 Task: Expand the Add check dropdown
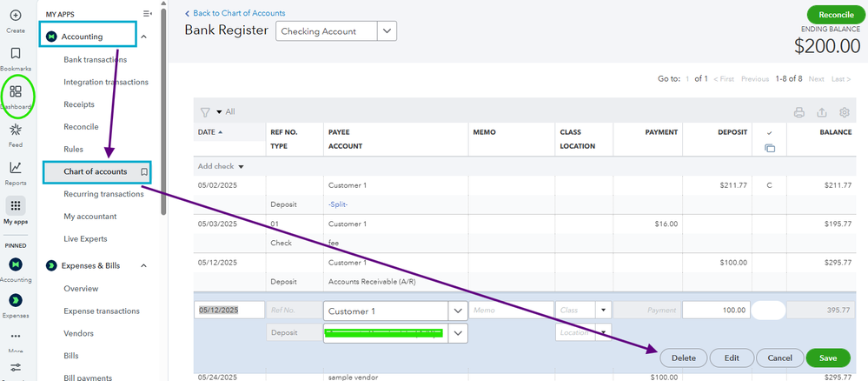click(x=241, y=166)
